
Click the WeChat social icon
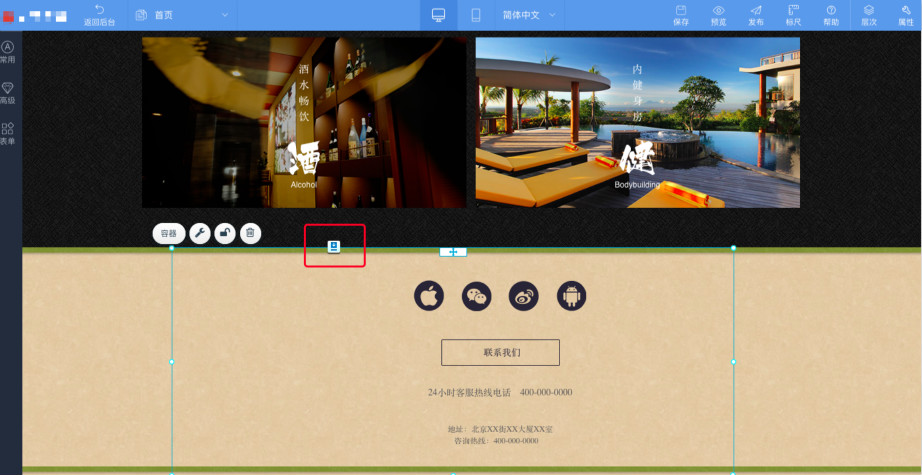pos(476,296)
